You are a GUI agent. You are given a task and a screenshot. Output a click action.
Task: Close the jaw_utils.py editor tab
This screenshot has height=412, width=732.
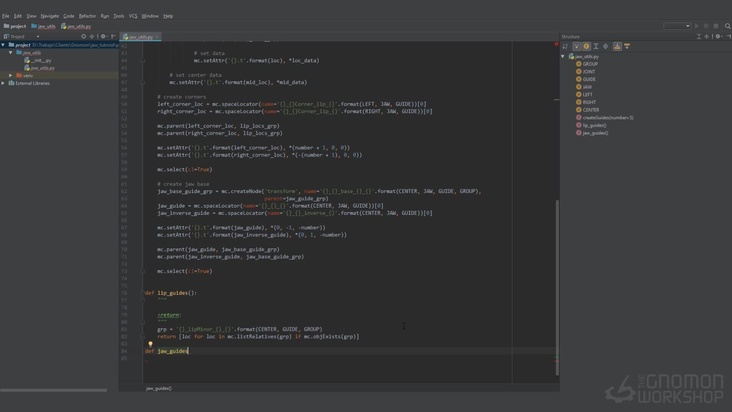(x=157, y=37)
